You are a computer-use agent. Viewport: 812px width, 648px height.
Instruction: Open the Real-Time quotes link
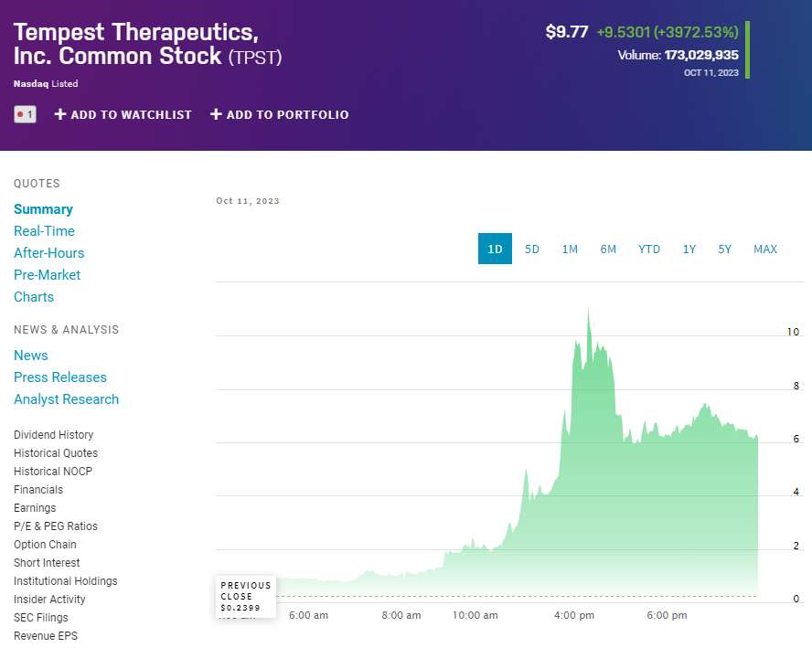coord(44,231)
